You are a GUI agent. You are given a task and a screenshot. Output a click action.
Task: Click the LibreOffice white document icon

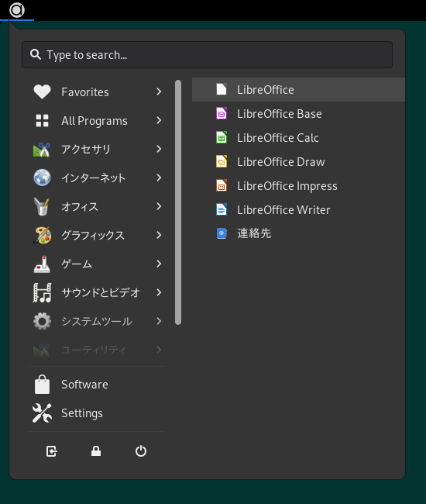(x=222, y=89)
